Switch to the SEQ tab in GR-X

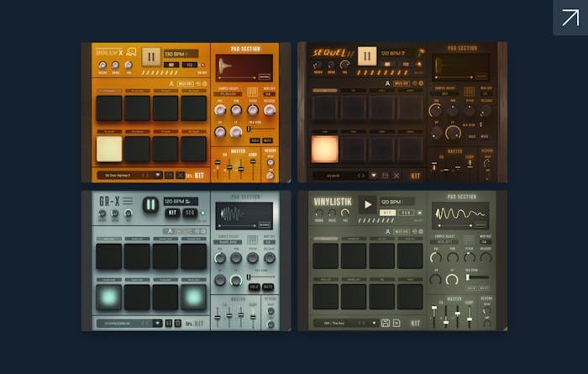click(x=190, y=213)
